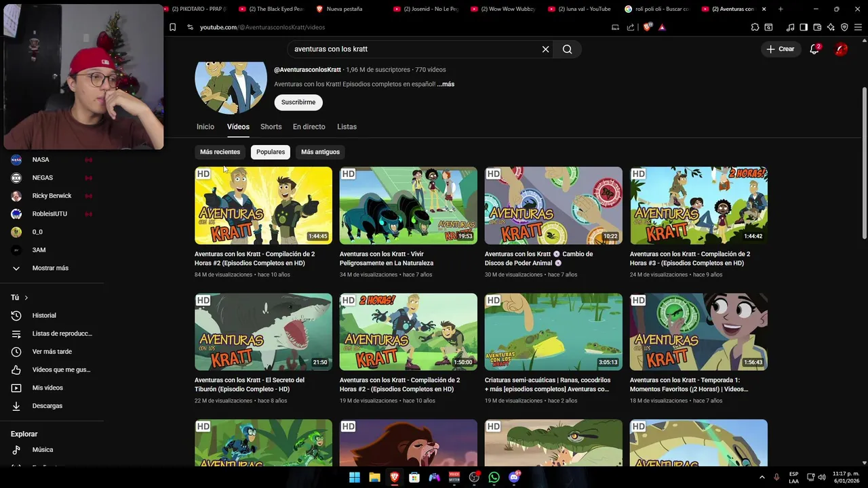This screenshot has height=488, width=868.
Task: Play Temporada 1 Momentos Favoritos thumbnail
Action: tap(698, 331)
